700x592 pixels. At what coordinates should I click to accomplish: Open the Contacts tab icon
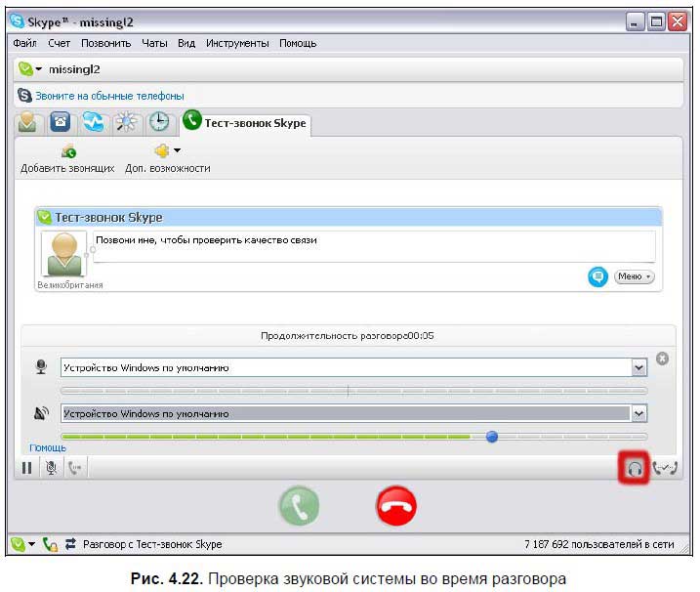29,122
